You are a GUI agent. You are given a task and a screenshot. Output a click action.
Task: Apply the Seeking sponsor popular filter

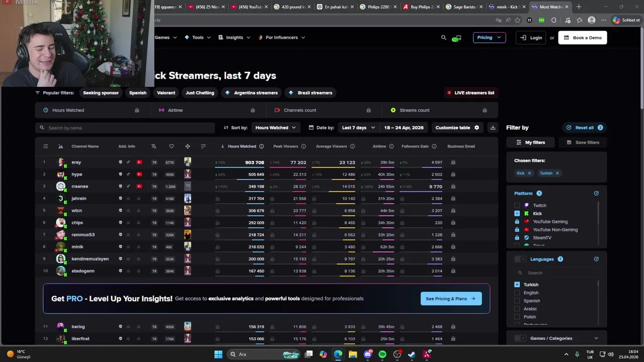(101, 93)
